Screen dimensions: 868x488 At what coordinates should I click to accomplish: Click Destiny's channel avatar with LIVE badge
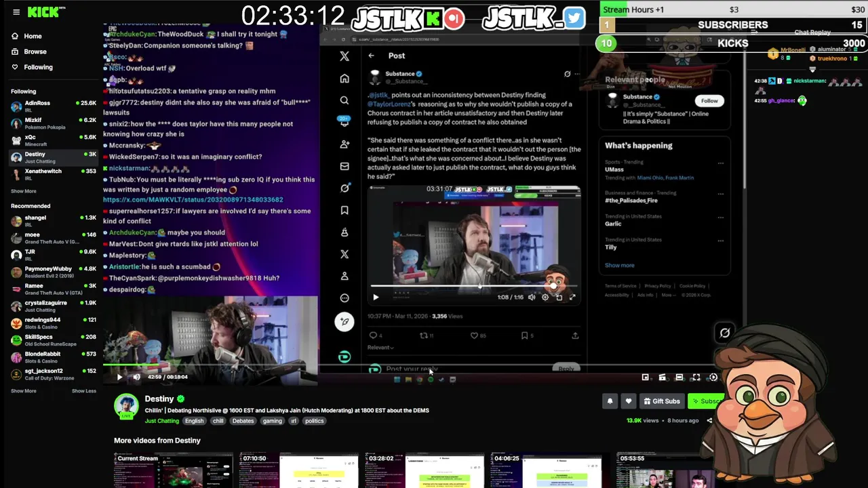coord(127,405)
